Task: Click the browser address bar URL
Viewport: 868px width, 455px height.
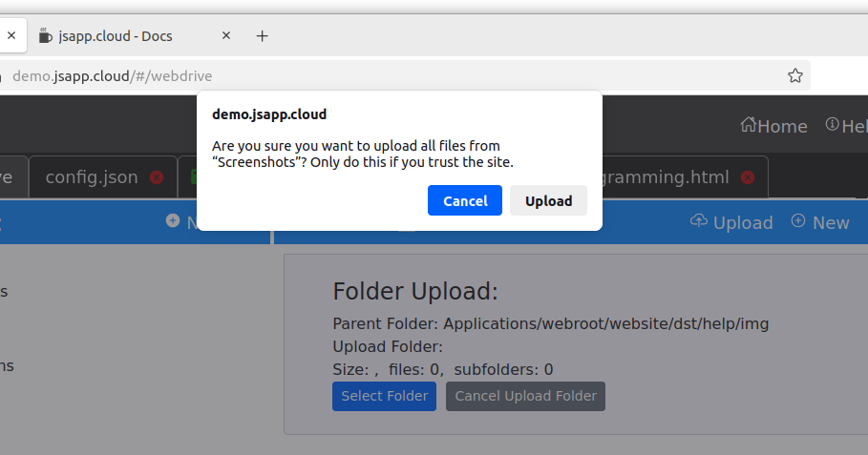Action: (x=113, y=75)
